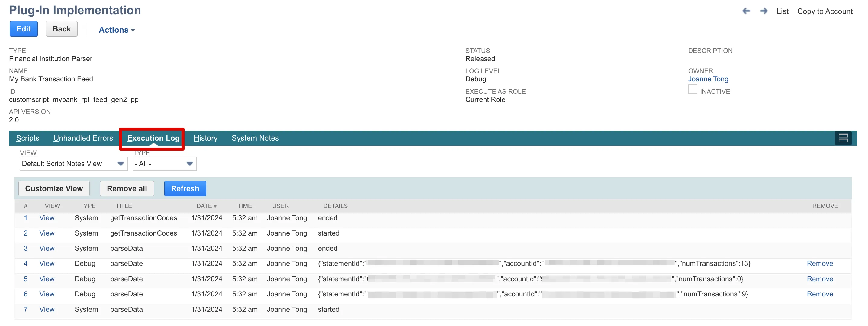This screenshot has height=326, width=868.
Task: Open View link for log row 4
Action: [x=47, y=264]
